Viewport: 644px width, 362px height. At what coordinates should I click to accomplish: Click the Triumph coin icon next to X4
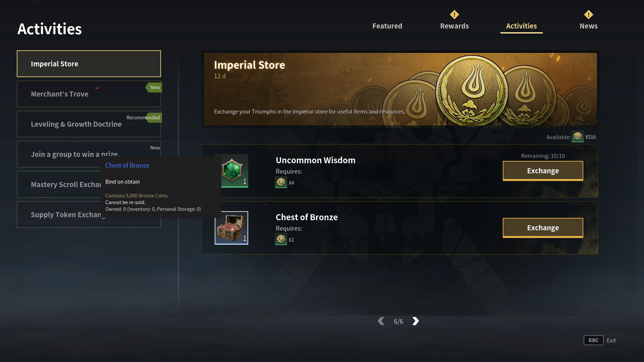(281, 182)
